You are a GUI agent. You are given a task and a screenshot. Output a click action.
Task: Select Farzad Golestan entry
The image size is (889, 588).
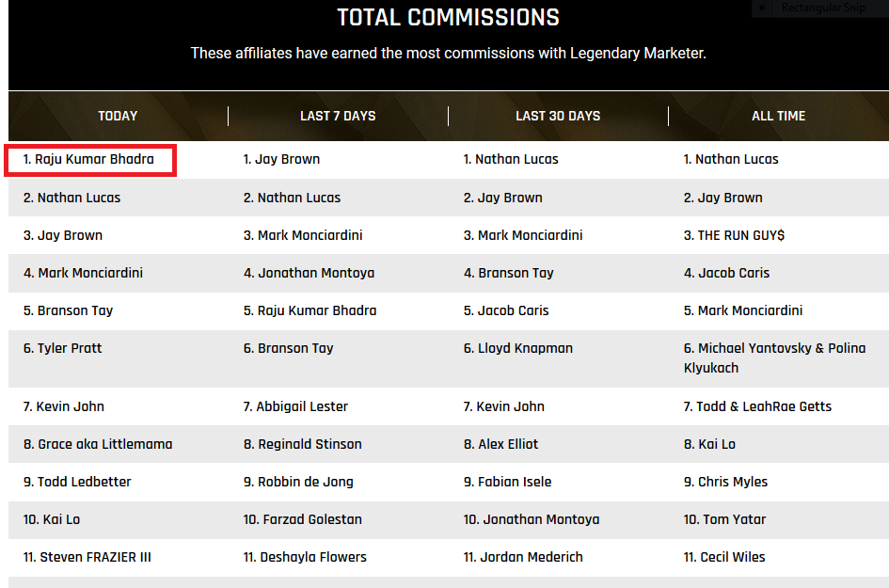coord(303,519)
